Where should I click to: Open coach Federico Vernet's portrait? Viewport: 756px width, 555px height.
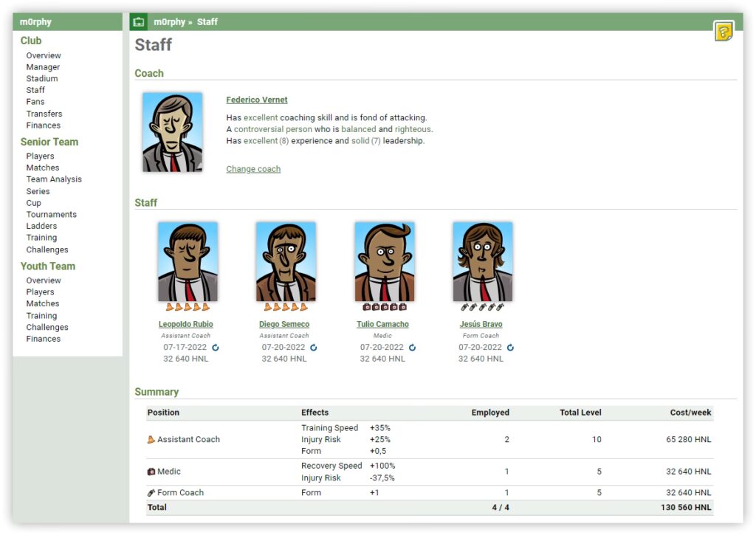coord(172,133)
